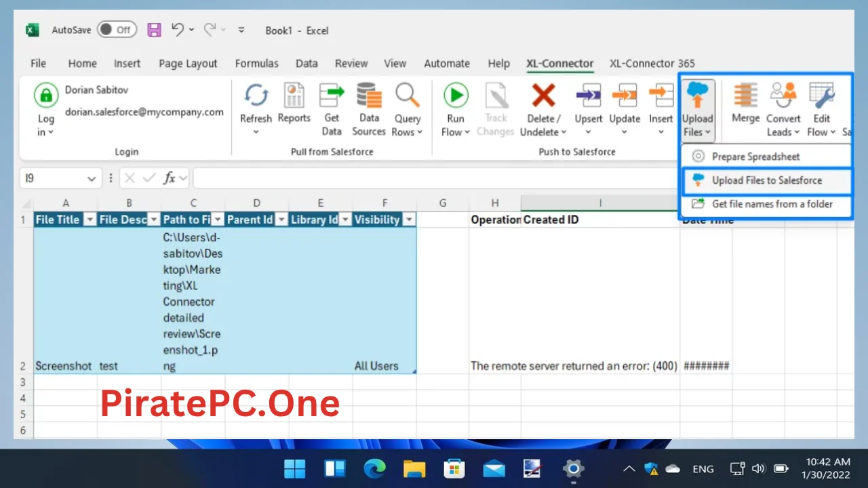Open the File tab

[x=39, y=63]
